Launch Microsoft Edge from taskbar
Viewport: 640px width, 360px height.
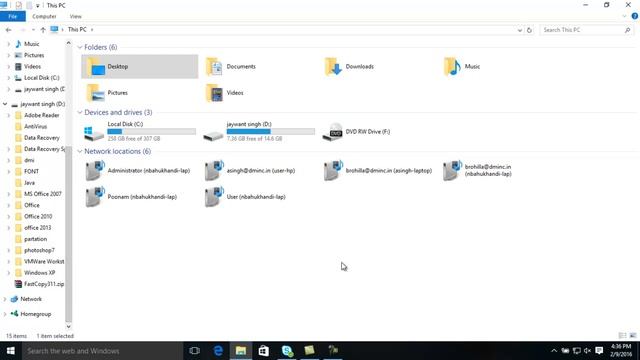click(218, 351)
